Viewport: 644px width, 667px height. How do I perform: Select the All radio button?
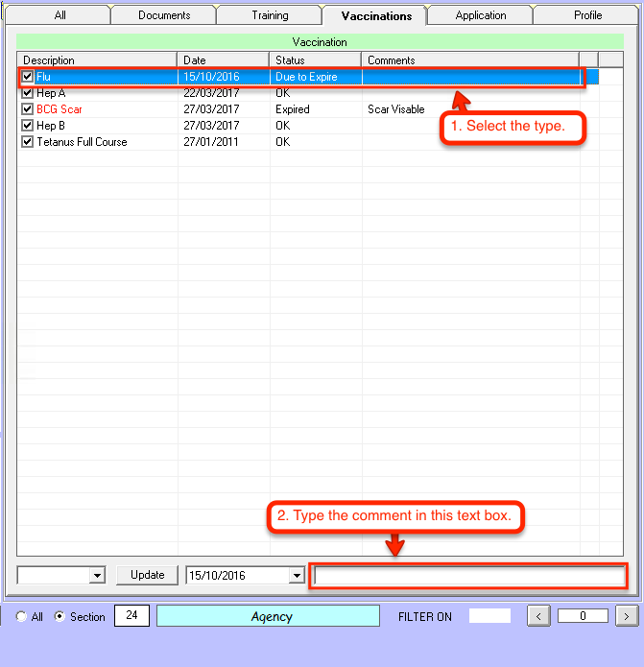21,617
